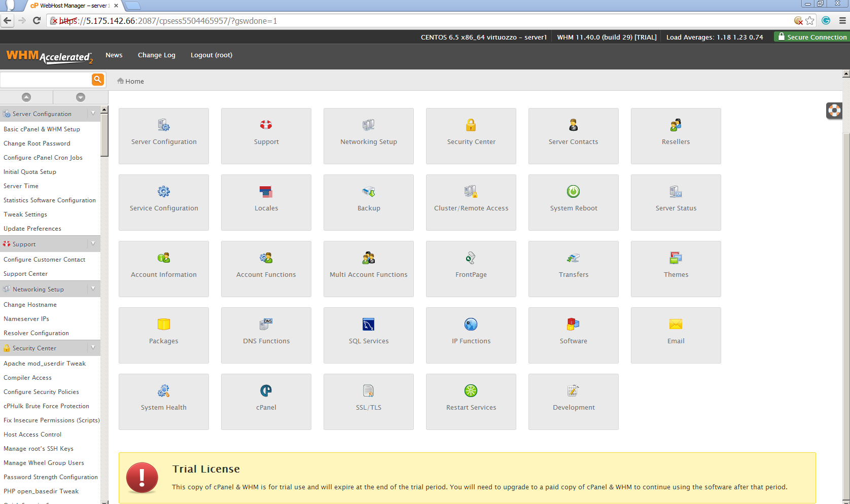Open the Restart Services green icon
This screenshot has height=504, width=850.
point(471,391)
